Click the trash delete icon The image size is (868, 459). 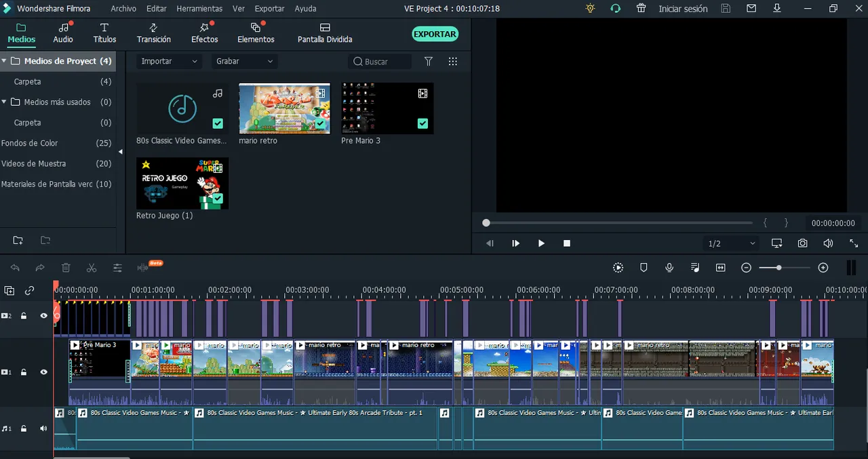pos(66,268)
